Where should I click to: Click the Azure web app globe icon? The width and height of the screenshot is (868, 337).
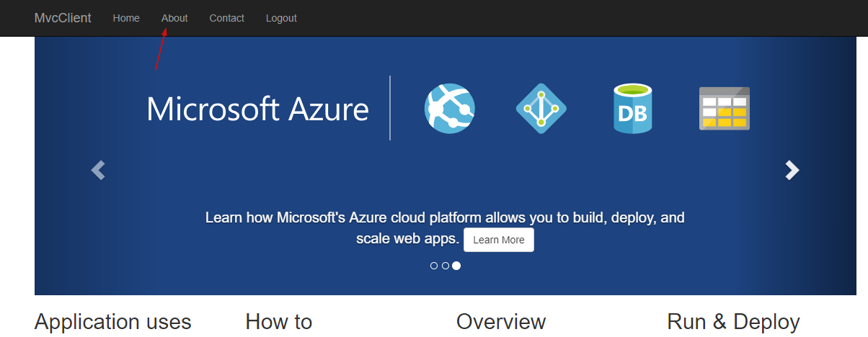pyautogui.click(x=450, y=108)
